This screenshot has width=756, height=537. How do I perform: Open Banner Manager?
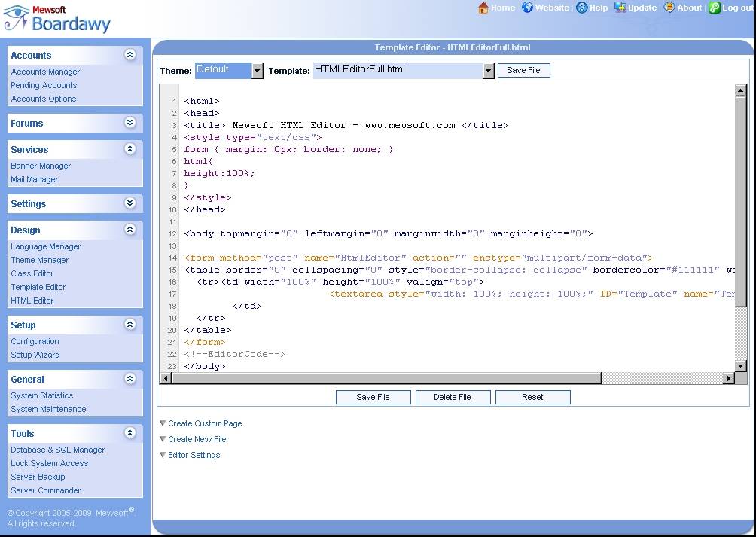pos(41,166)
